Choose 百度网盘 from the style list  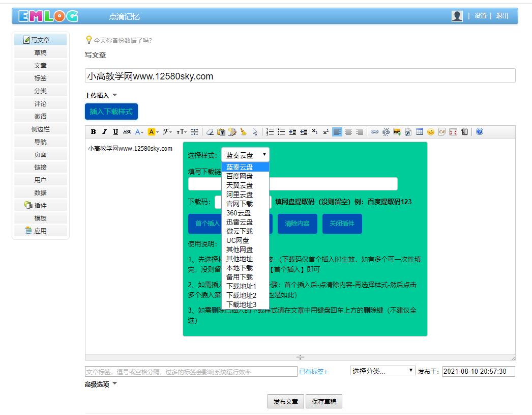tap(245, 176)
